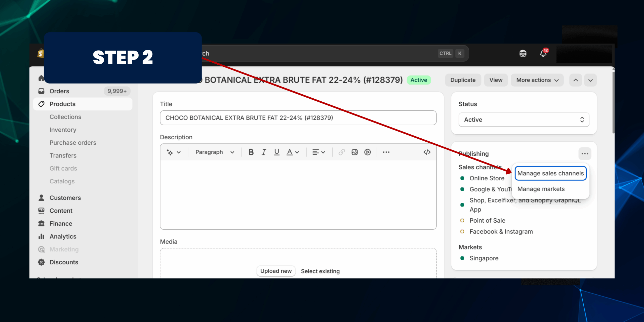Click the product Title input field
The image size is (644, 322).
(x=298, y=118)
